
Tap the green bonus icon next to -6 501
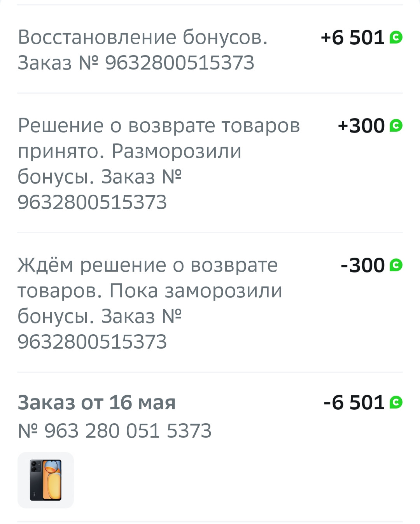pos(396,402)
